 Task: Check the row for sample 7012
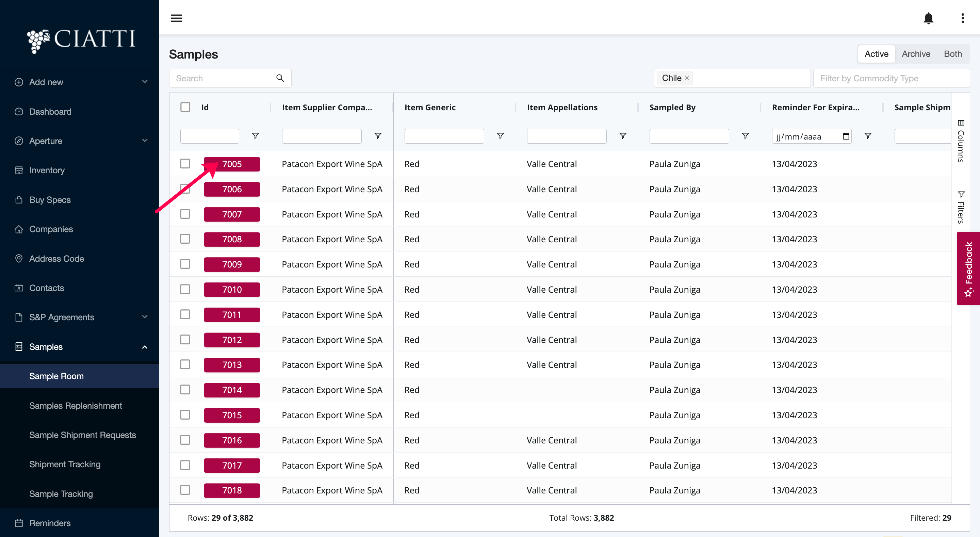185,340
